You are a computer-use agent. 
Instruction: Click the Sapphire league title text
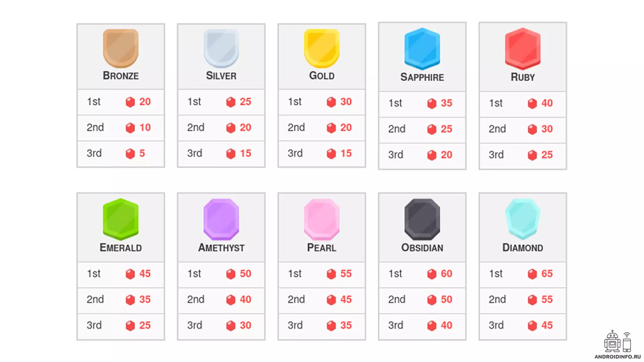click(x=422, y=77)
